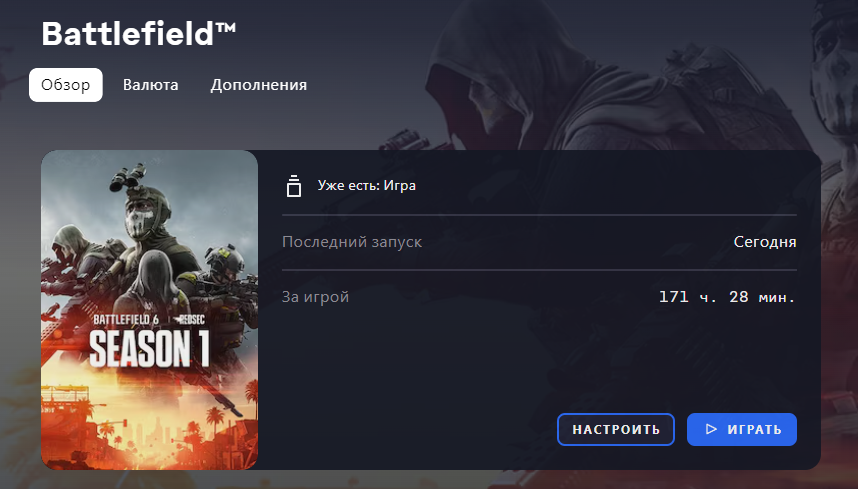Click the 171 ч. 28 мин. playtime
Viewport: 858px width, 489px height.
[727, 297]
